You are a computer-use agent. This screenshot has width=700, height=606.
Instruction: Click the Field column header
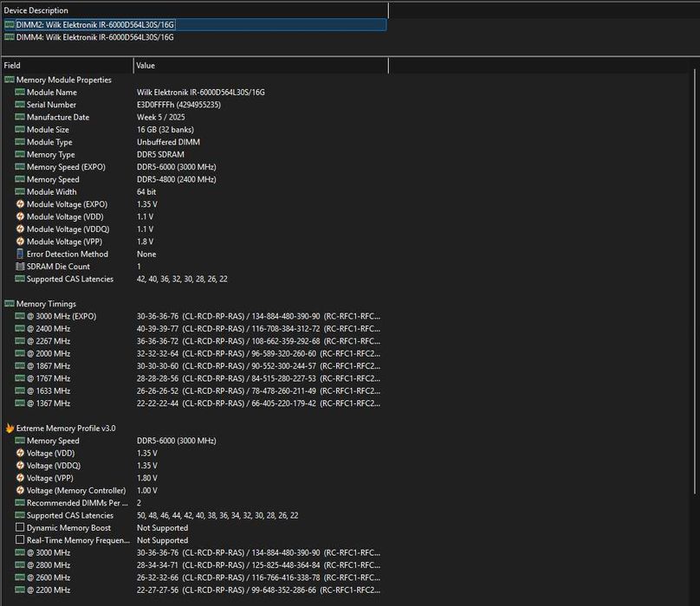67,65
